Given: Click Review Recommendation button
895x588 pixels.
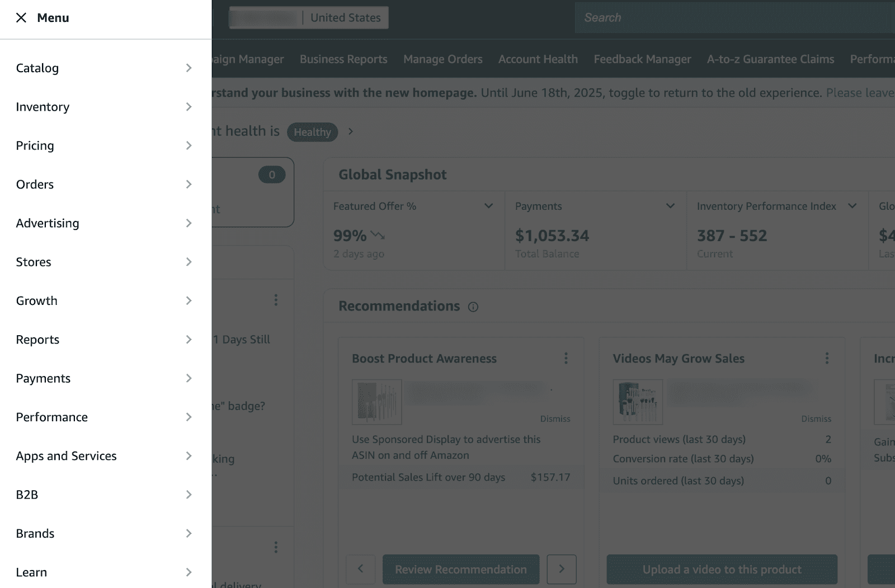Looking at the screenshot, I should pyautogui.click(x=461, y=570).
